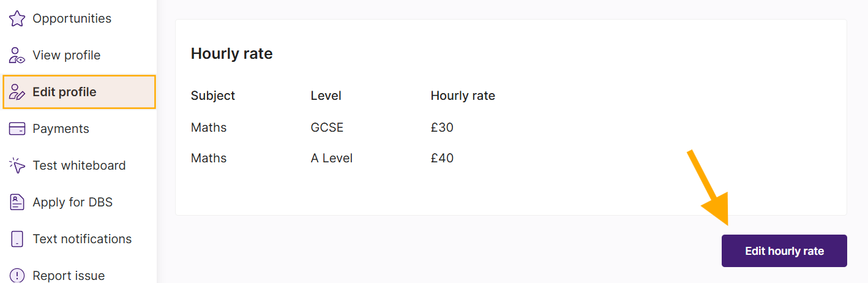Open the Opportunities menu label
The width and height of the screenshot is (868, 283).
point(72,18)
